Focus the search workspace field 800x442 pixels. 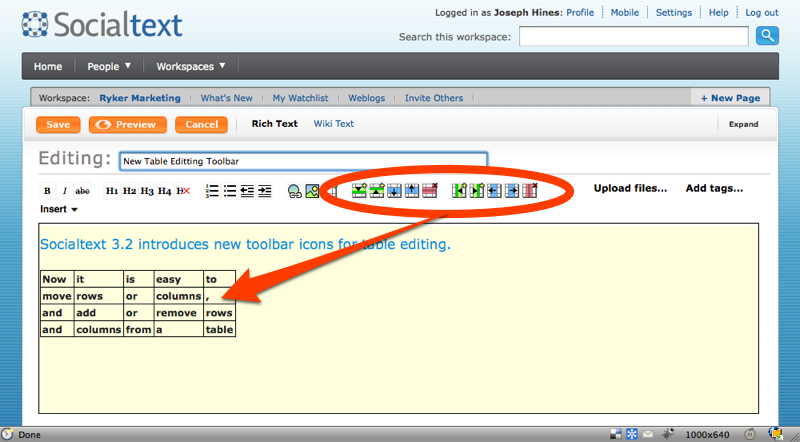tap(634, 36)
